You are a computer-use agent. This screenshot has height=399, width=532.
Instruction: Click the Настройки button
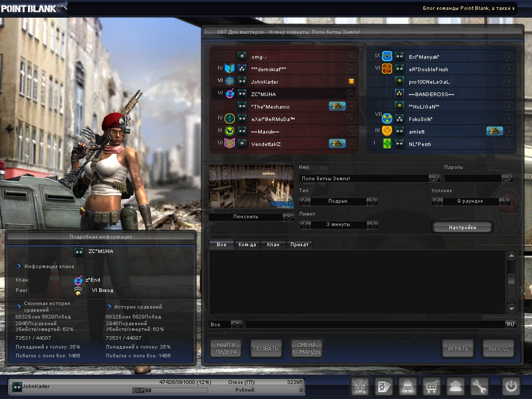point(462,227)
